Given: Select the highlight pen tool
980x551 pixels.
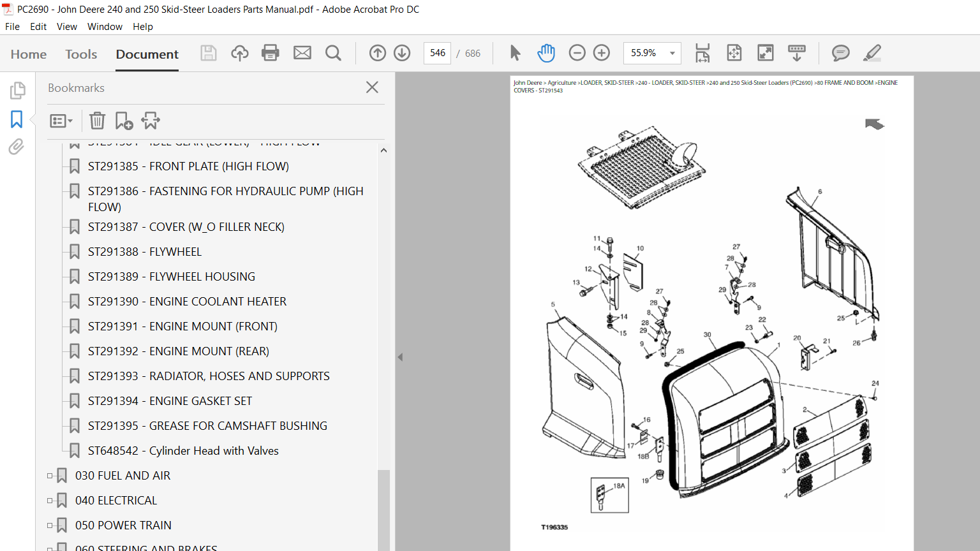Looking at the screenshot, I should (x=872, y=53).
